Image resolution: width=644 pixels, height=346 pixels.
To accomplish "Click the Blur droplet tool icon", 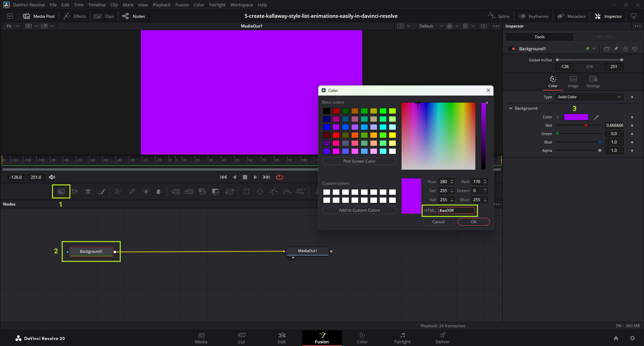I will (x=159, y=191).
